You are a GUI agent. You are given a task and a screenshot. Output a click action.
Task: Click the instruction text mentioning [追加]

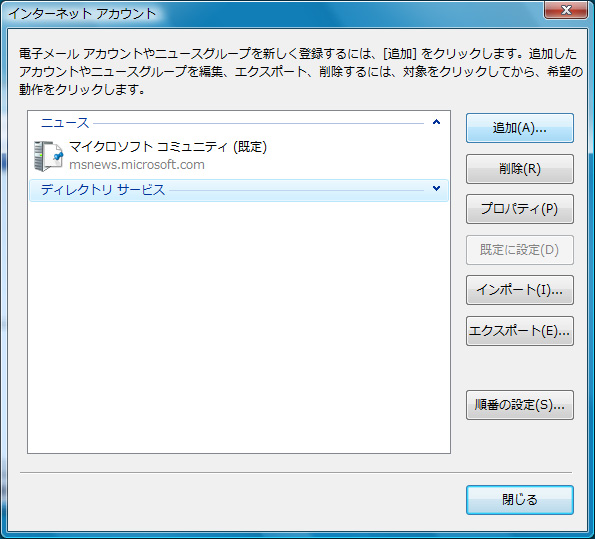tap(301, 72)
